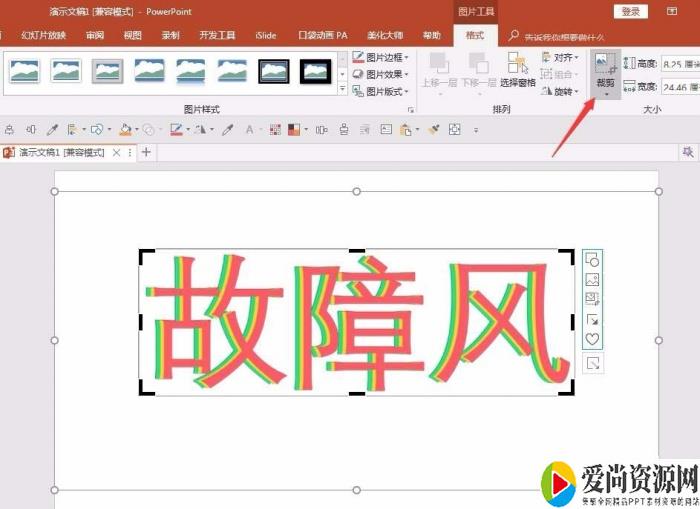Open 选择窗格 selection pane
The height and width of the screenshot is (509, 700).
pos(518,70)
